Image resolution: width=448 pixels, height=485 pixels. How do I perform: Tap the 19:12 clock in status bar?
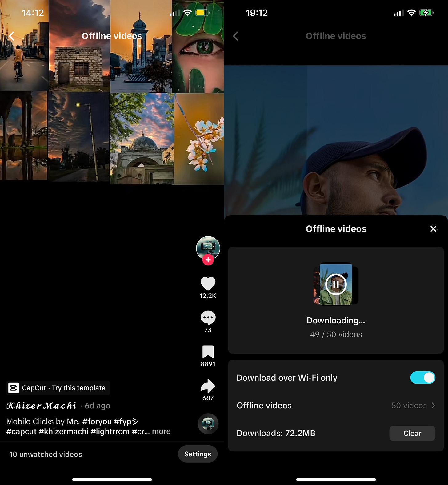tap(257, 13)
